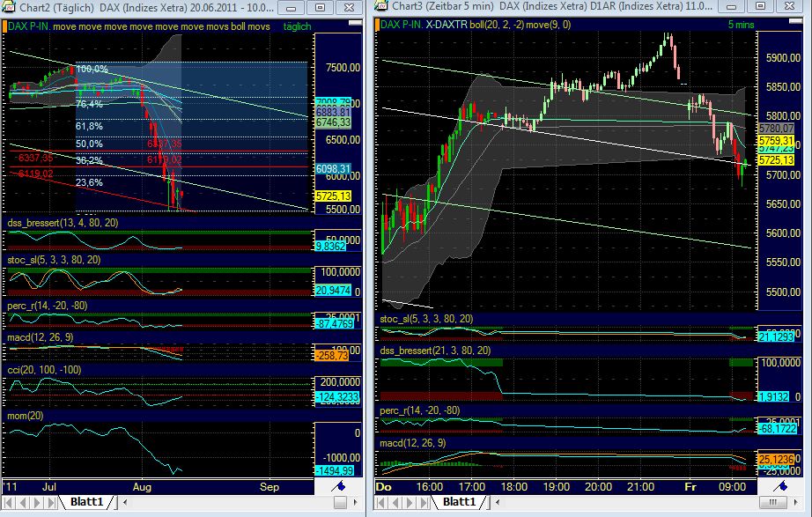Click 'macd(12, 26, 9)' label in Chart2
The height and width of the screenshot is (517, 812).
click(x=41, y=337)
